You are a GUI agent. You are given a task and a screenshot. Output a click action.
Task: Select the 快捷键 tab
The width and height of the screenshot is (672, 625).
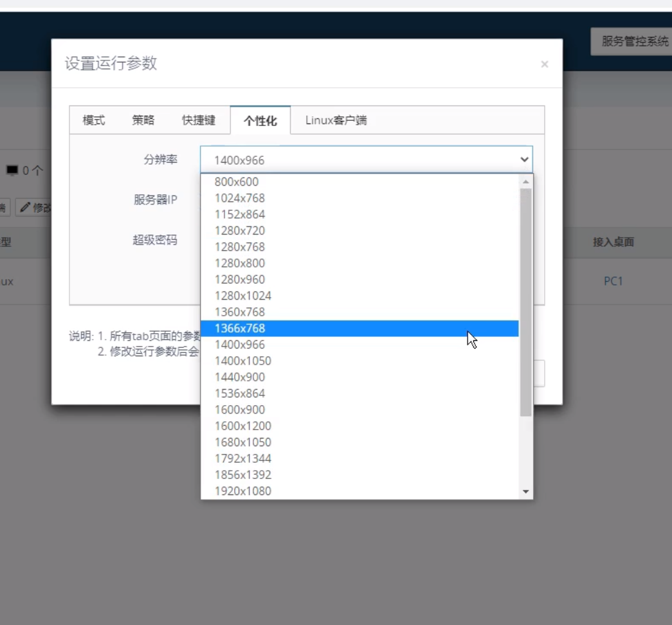coord(198,120)
